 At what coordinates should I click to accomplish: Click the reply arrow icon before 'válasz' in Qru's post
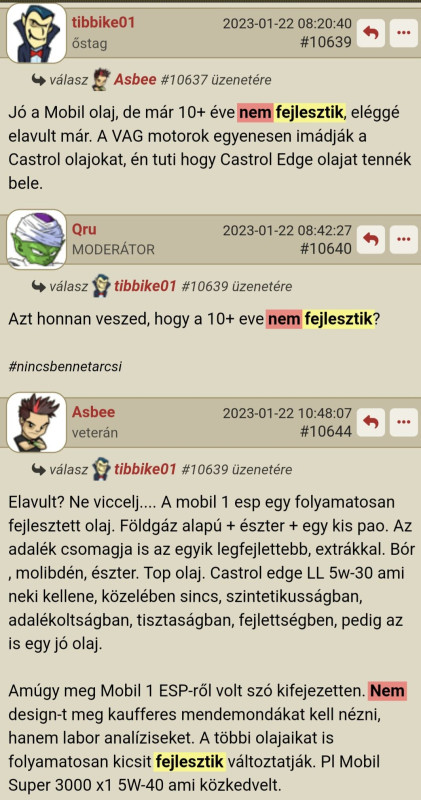pyautogui.click(x=38, y=286)
